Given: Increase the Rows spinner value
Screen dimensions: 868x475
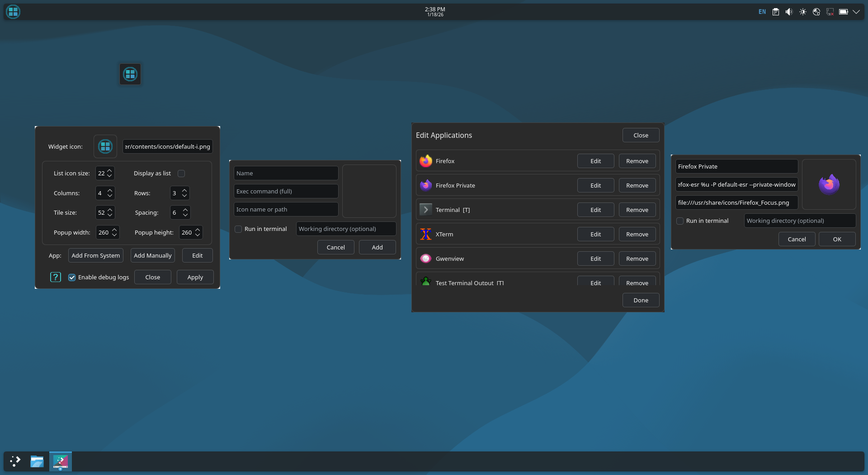Looking at the screenshot, I should (184, 191).
